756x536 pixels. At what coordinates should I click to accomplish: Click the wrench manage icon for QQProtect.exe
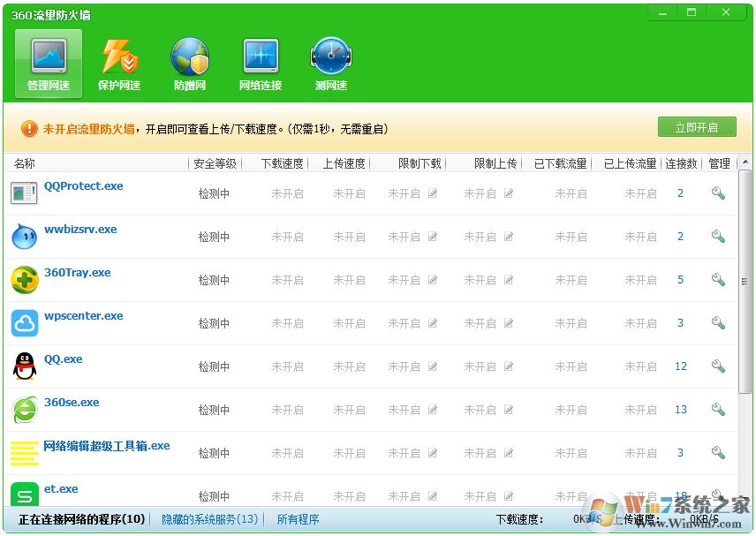pos(718,193)
